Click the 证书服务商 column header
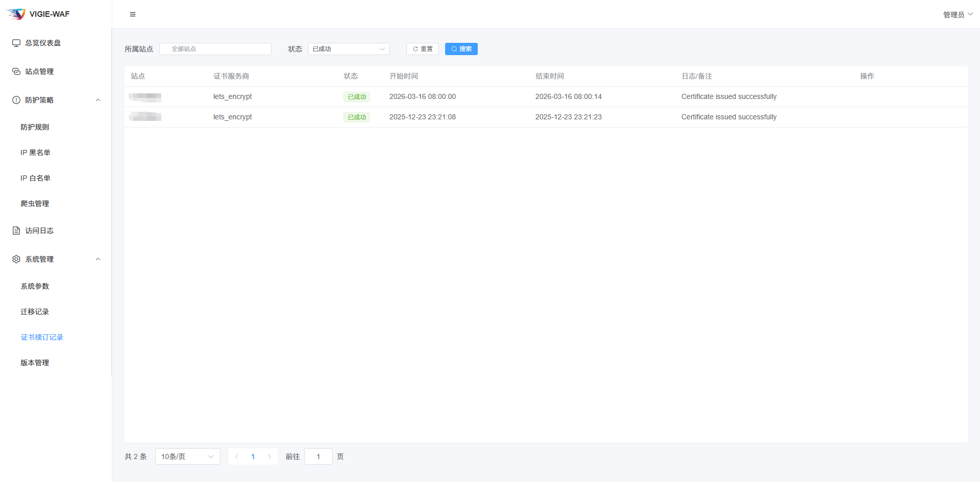Viewport: 980px width, 482px height. pos(231,76)
